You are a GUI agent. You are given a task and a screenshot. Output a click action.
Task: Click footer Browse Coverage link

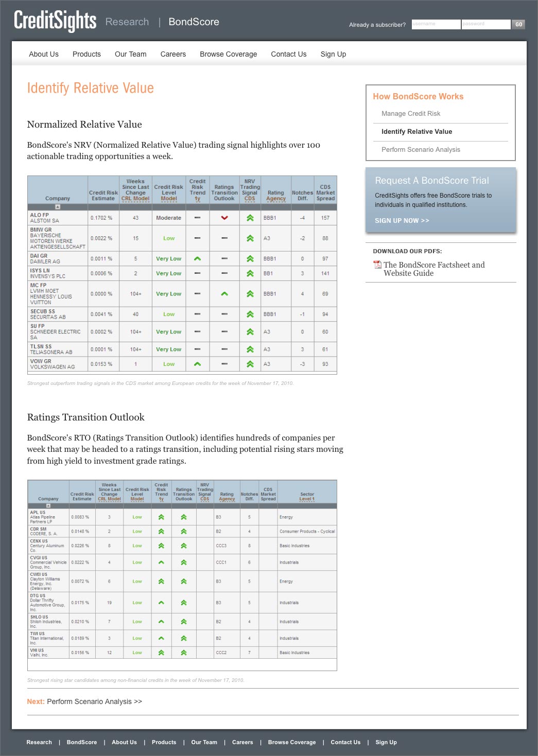coord(292,742)
